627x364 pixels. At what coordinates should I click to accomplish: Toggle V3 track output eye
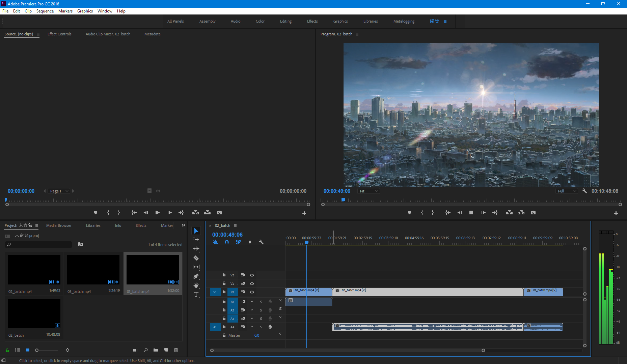pos(252,275)
